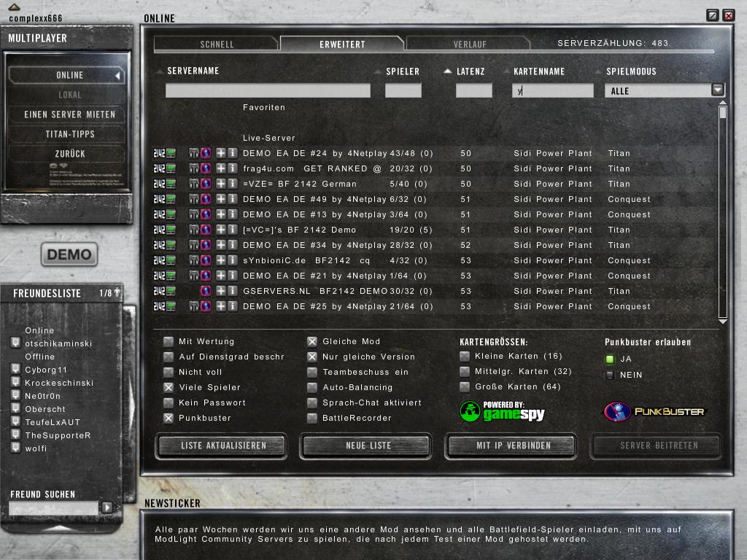Screen dimensions: 747x560
Task: Click status icon beside friend Cyborg11
Action: coord(16,368)
